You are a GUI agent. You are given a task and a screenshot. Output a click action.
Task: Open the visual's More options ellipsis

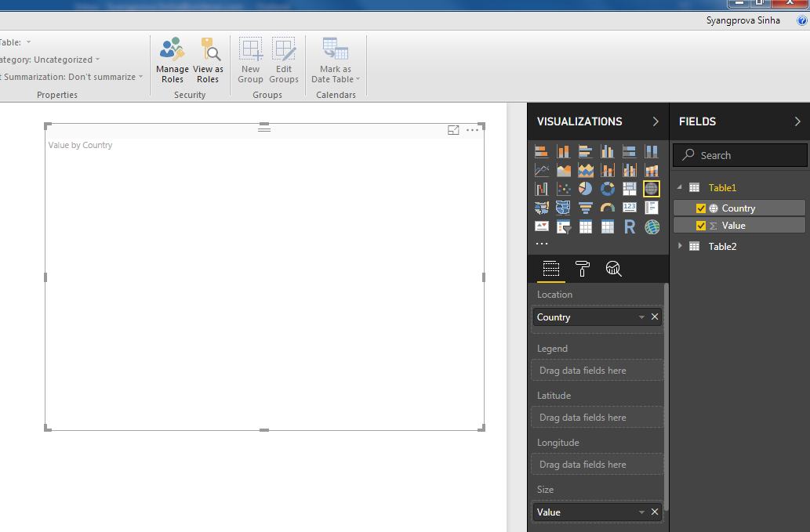472,130
